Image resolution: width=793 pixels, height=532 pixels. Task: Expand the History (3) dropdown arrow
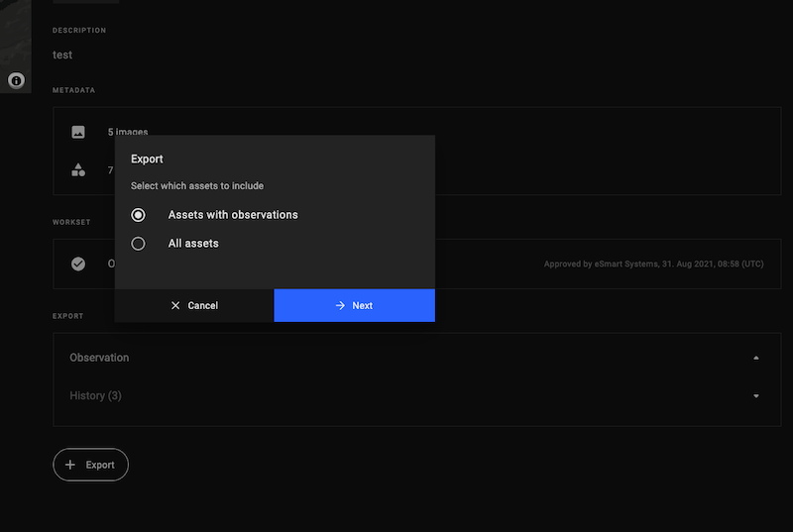[x=756, y=396]
